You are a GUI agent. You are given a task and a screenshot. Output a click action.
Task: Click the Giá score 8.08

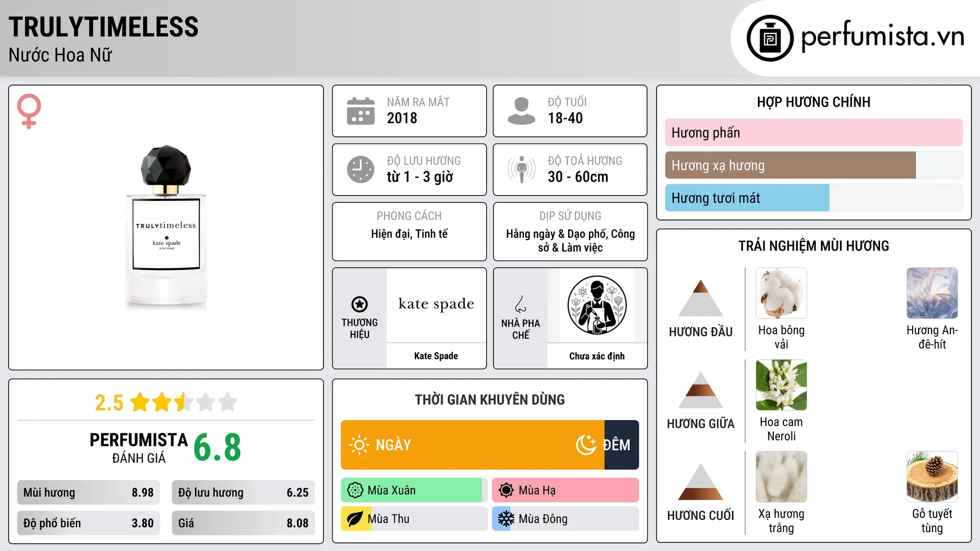pos(298,523)
